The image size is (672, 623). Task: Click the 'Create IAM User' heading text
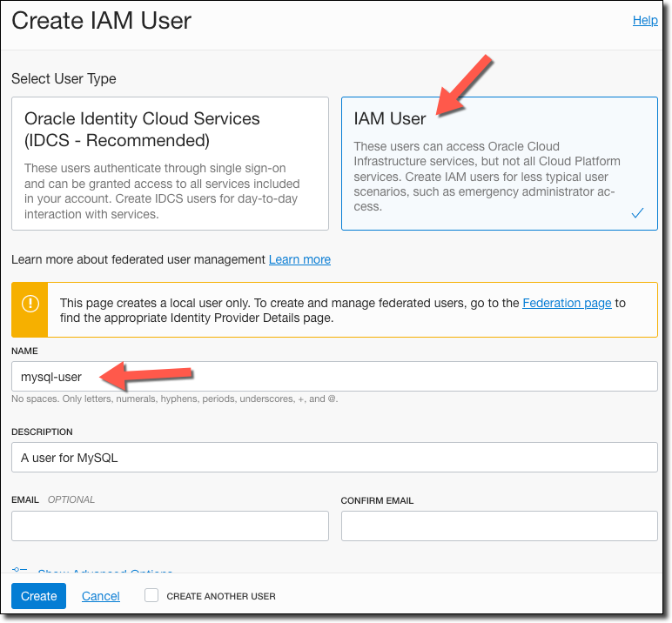pos(101,21)
